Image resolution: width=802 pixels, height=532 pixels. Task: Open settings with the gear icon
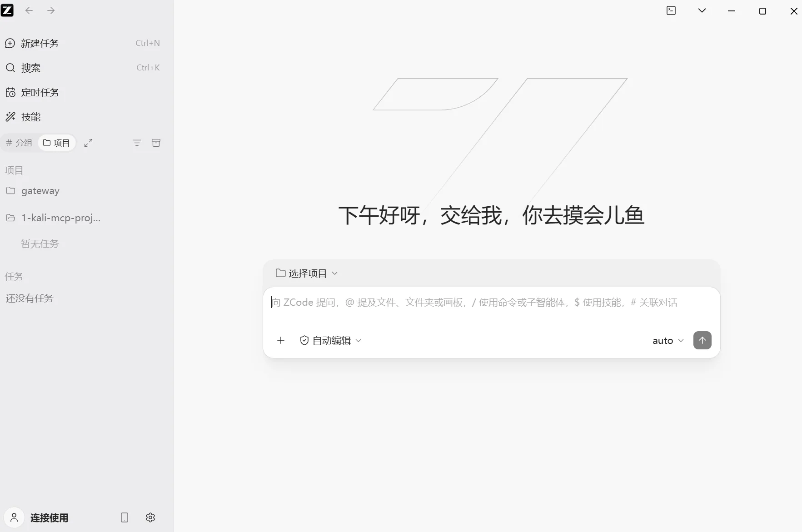tap(150, 517)
